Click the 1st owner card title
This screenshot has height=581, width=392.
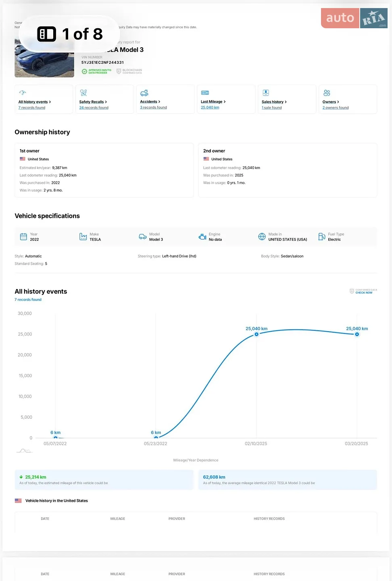29,151
